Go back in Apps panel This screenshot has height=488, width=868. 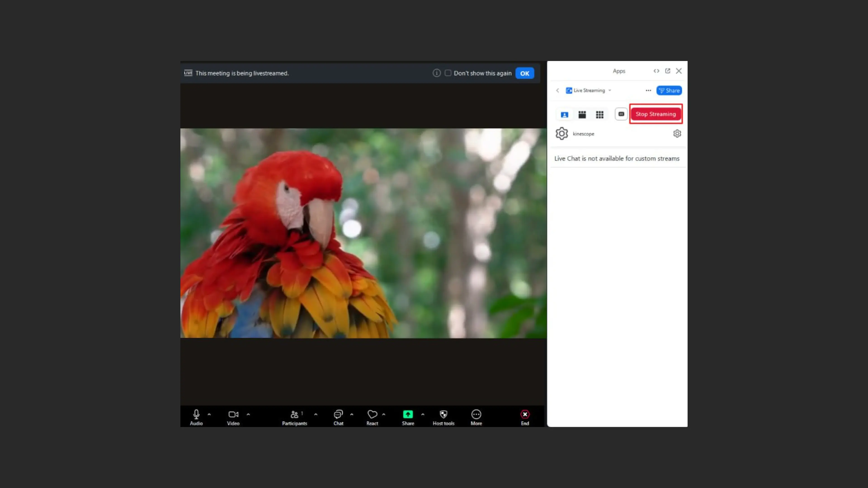pos(558,91)
